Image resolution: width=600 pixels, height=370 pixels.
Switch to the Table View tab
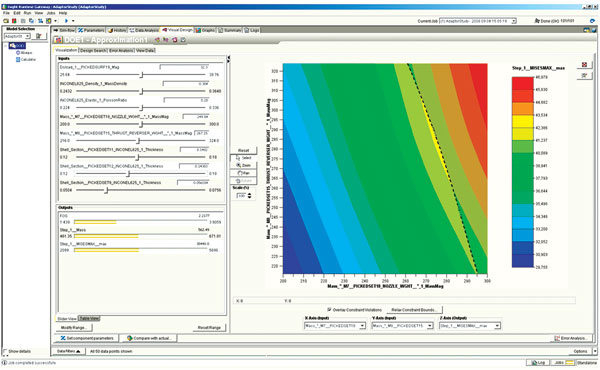coord(89,318)
